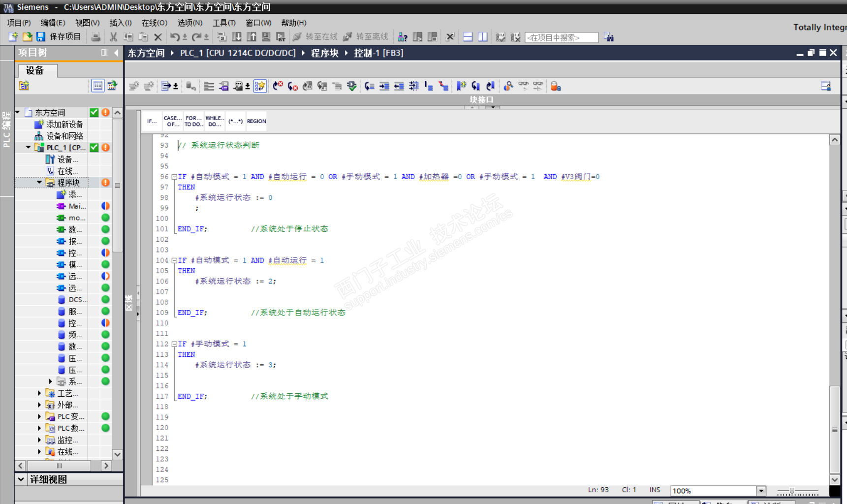Click the outdent text icon in editor toolbar
Screen dimensions: 847x504
pyautogui.click(x=399, y=86)
